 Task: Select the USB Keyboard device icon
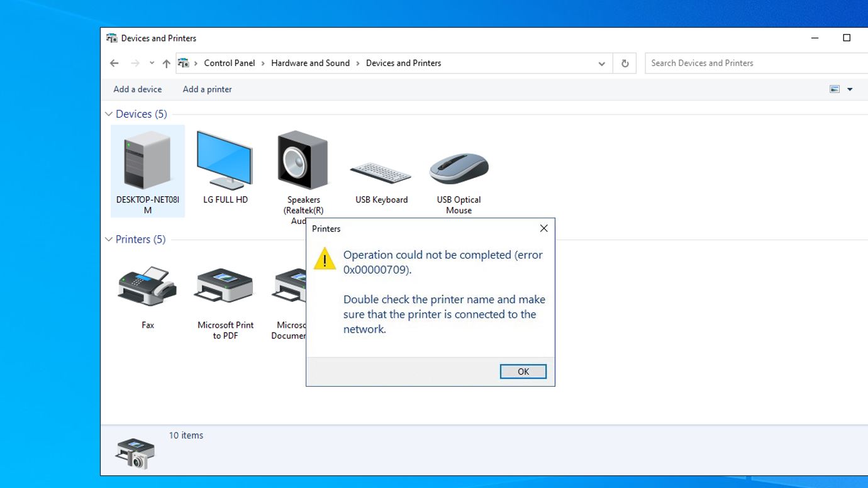(x=381, y=172)
